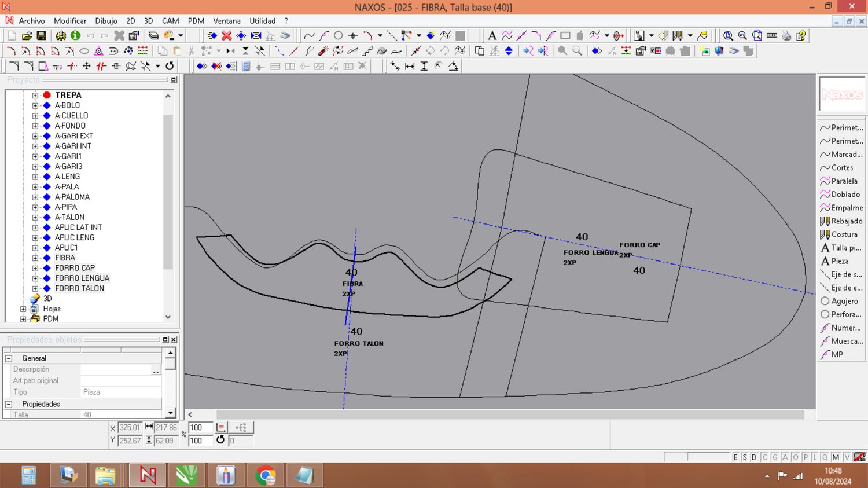Open Chrome from the taskbar

click(266, 476)
